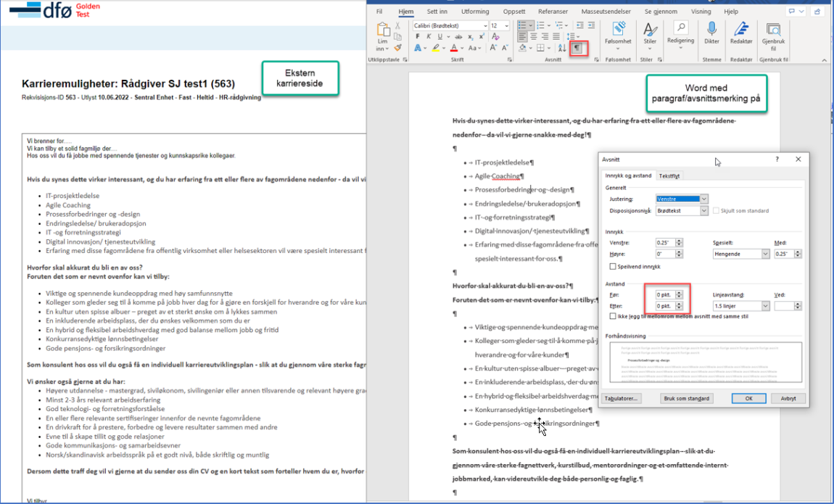Switch to the Utforming ribbon tab

[475, 11]
